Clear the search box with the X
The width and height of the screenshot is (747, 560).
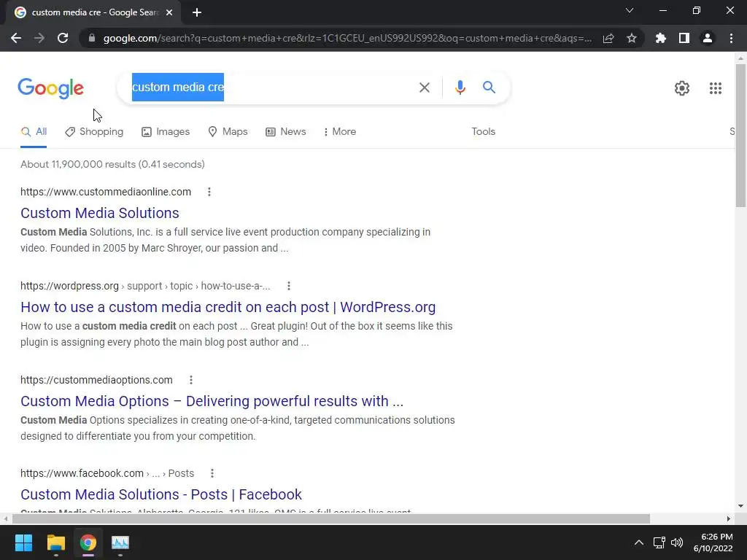point(425,87)
